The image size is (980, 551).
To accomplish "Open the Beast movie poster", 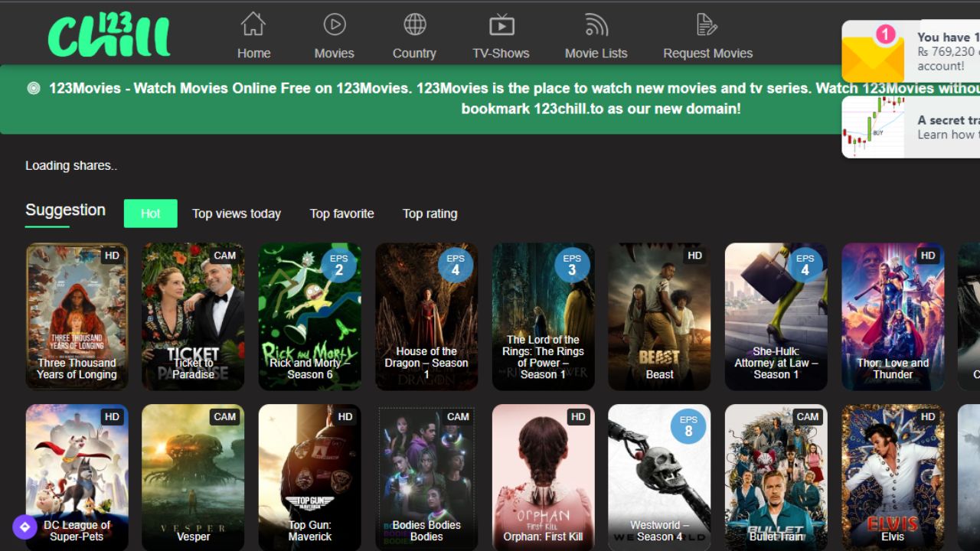I will coord(659,317).
